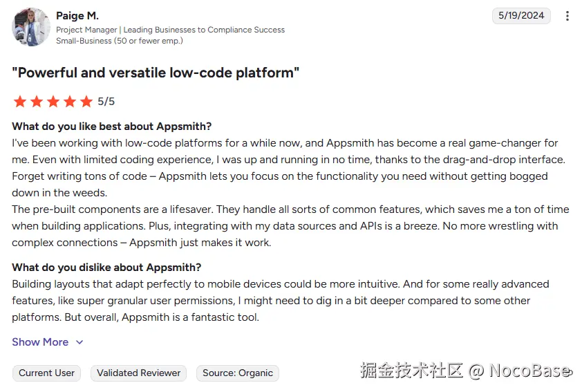Click the Project Manager job title line
Screen dimensions: 582x392
170,30
